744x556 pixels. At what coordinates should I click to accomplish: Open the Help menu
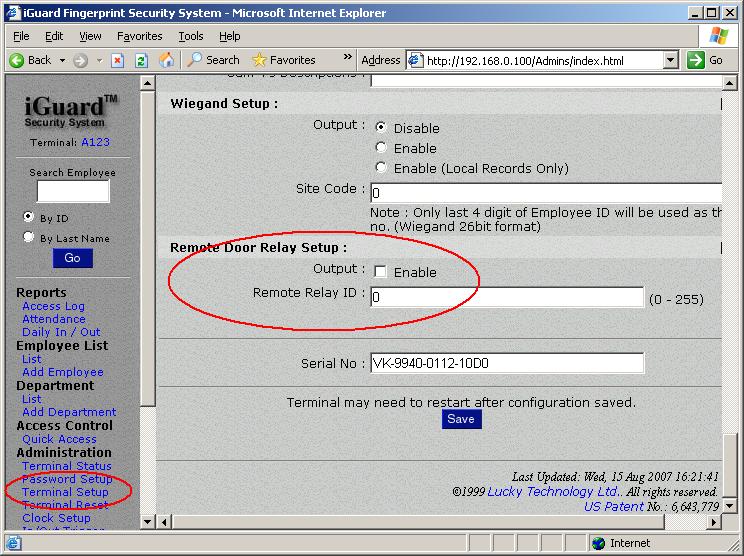(x=230, y=36)
